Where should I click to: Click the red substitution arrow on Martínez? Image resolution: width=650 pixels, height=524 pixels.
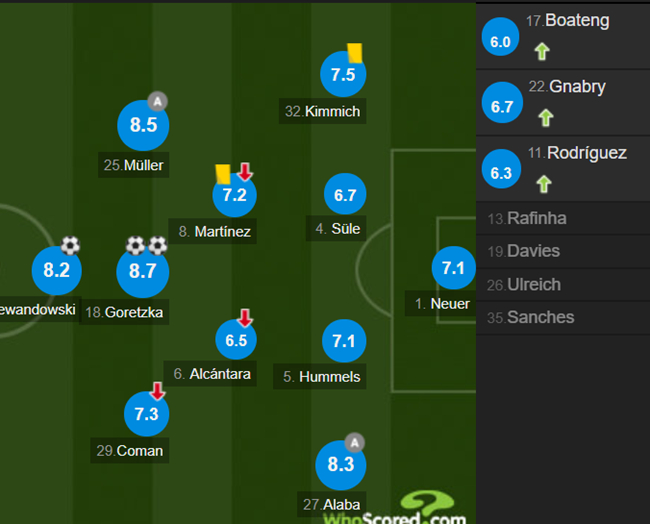coord(245,172)
